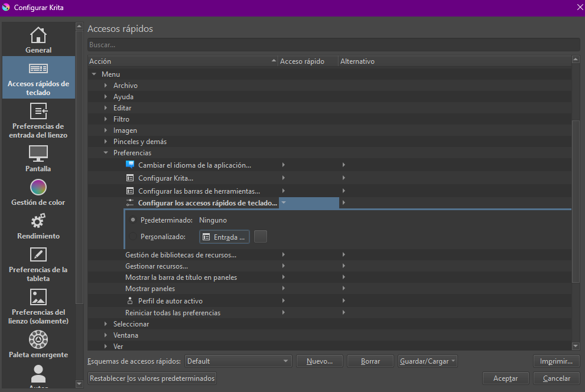Collapse the Preferencias tree node
Screen dimensions: 585x392
tap(106, 153)
